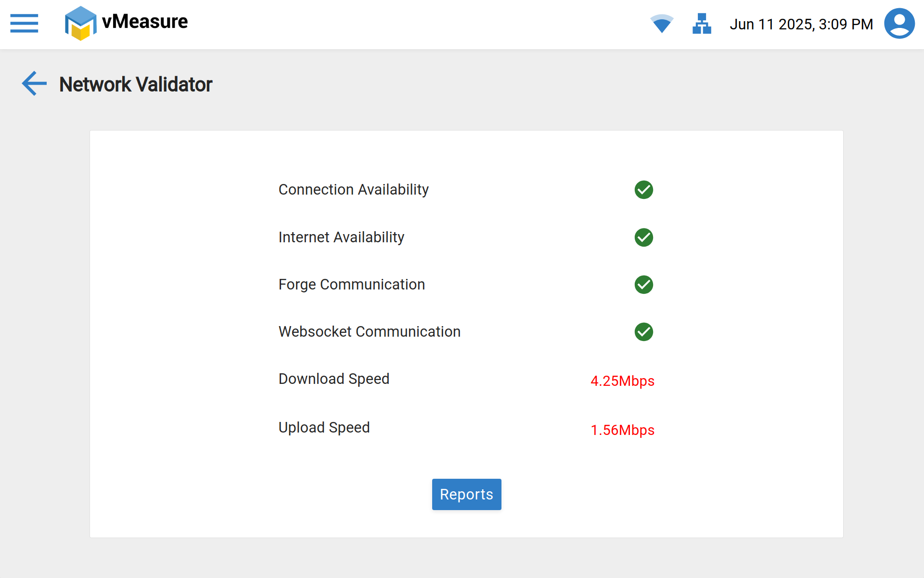Viewport: 924px width, 578px height.
Task: Select the Forge Communication label
Action: 351,285
